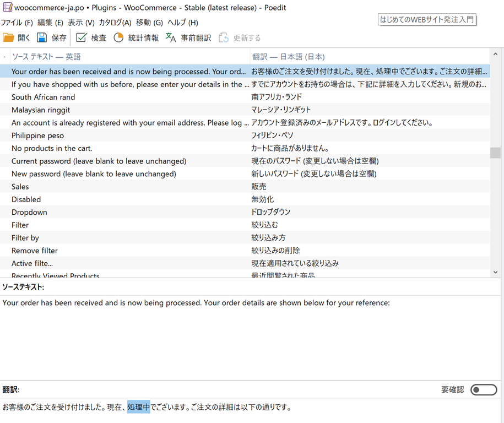Viewport: 504px width, 423px height.
Task: Click the Save floppy disk icon
Action: click(42, 37)
